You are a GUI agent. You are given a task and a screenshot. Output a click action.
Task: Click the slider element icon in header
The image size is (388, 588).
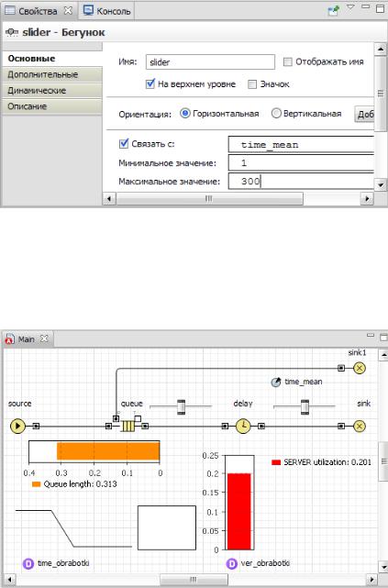click(x=12, y=32)
